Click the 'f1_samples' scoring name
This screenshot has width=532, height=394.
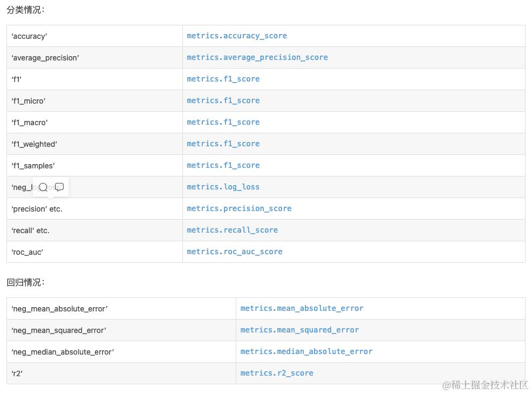(33, 166)
